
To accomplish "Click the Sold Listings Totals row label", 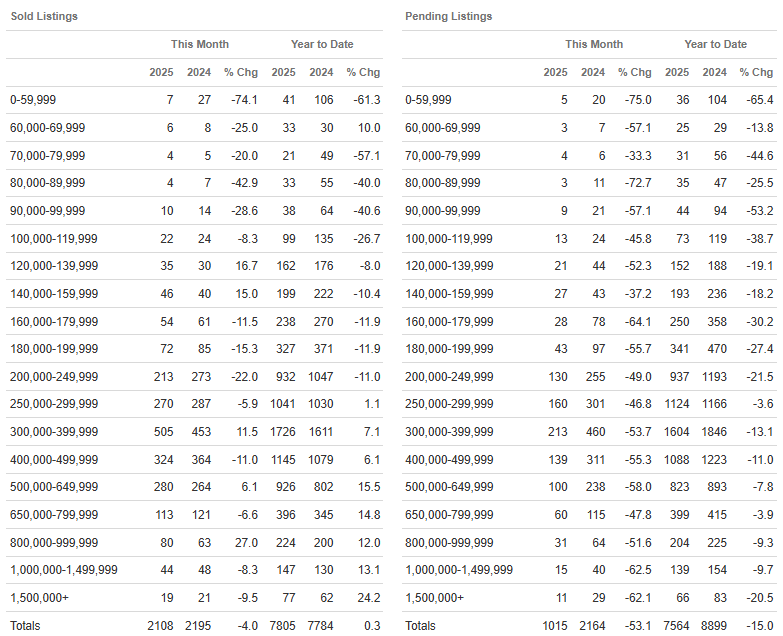I will [25, 626].
